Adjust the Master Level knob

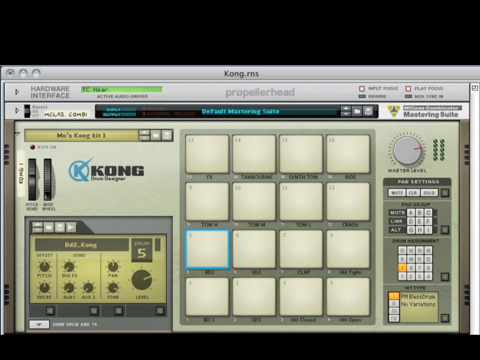click(407, 150)
